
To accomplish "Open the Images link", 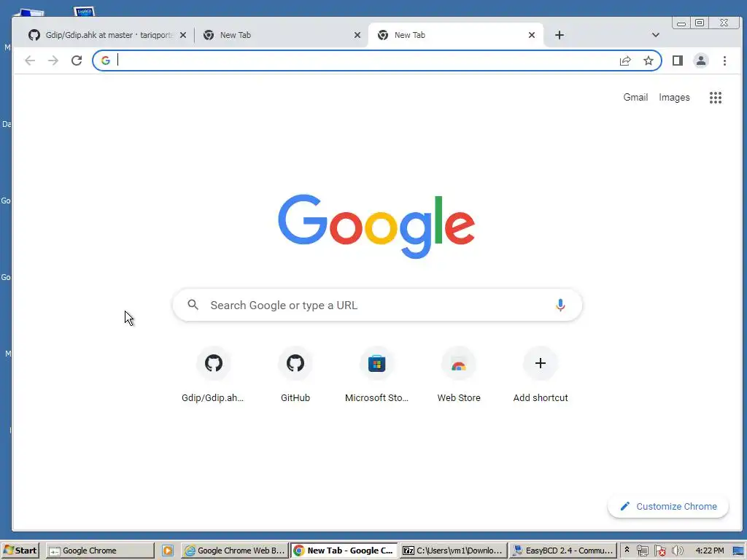I will (674, 97).
